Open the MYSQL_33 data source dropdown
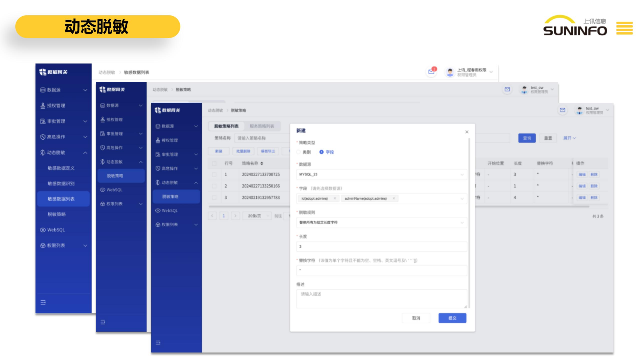This screenshot has height=360, width=640. 381,174
